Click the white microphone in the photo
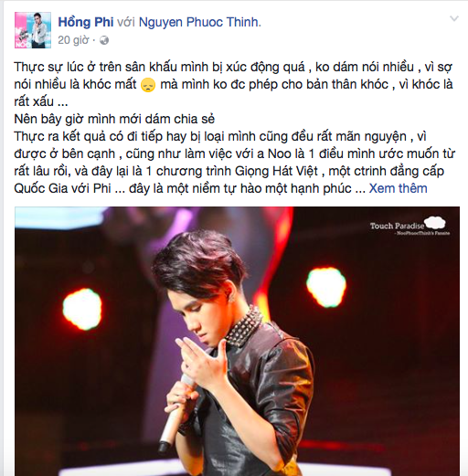468x476 pixels. [175, 413]
